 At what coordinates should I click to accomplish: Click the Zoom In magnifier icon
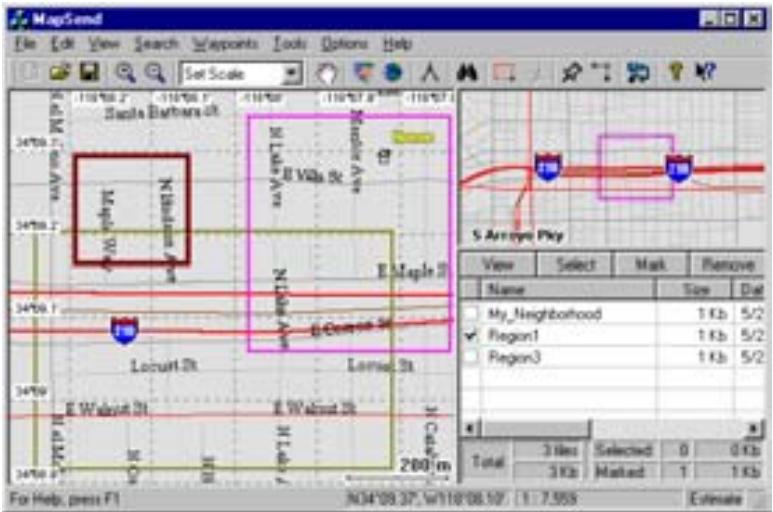[126, 73]
